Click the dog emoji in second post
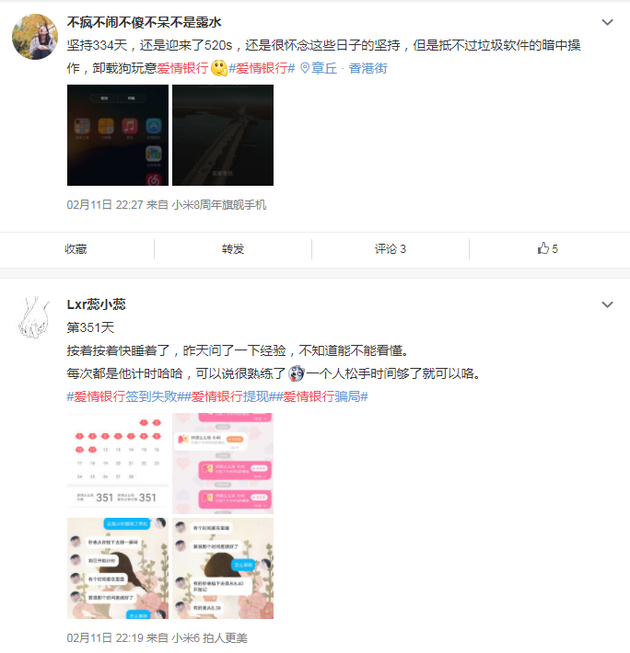The height and width of the screenshot is (653, 630). [296, 374]
